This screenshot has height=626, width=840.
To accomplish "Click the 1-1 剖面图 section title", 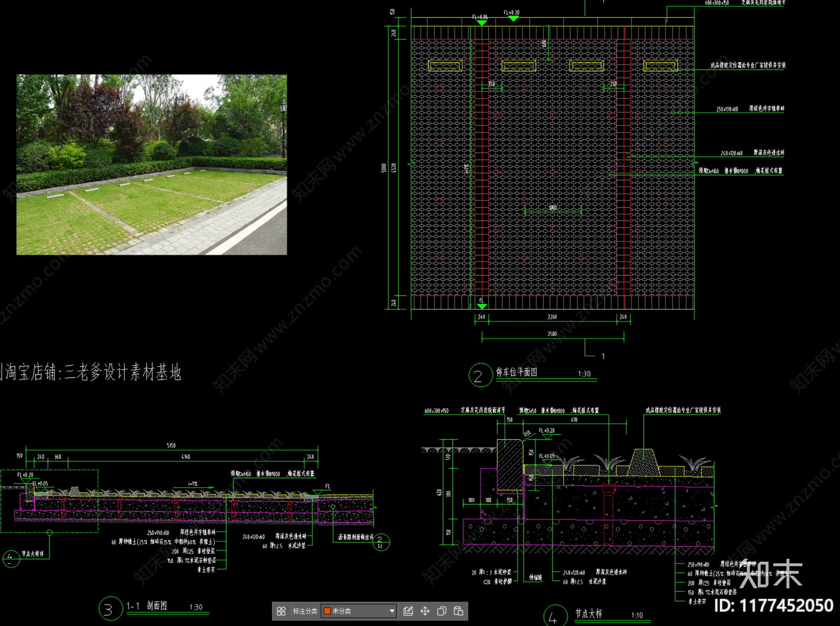I will click(146, 606).
